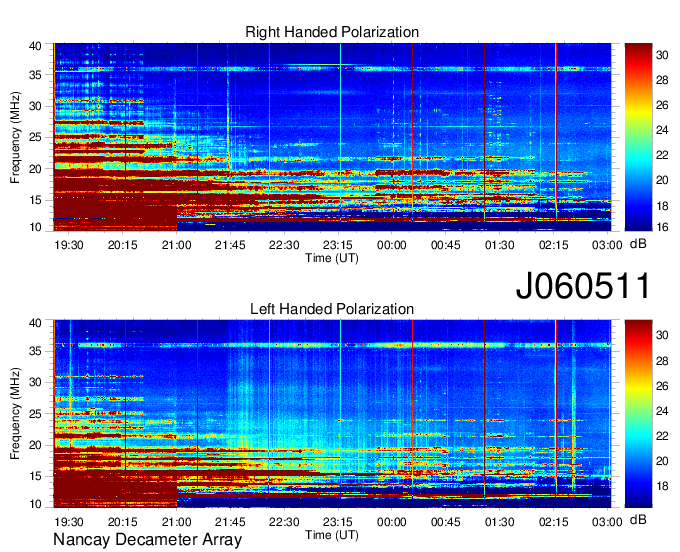Click 'Frequency (MHz)' axis label of right-handed plot

pos(15,137)
